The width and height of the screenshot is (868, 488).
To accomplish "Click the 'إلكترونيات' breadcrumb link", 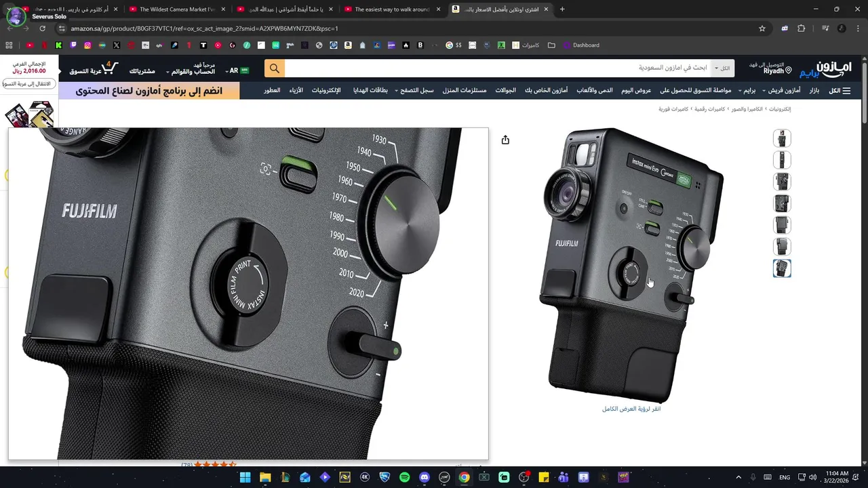I will [x=779, y=109].
